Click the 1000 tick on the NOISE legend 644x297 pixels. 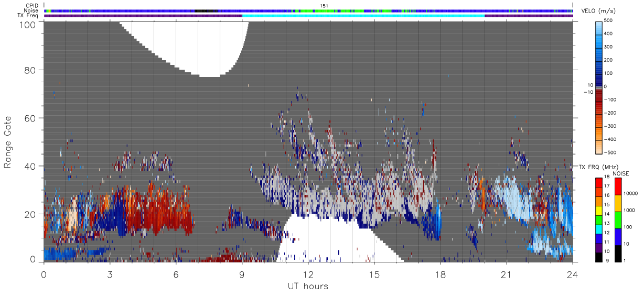click(629, 210)
